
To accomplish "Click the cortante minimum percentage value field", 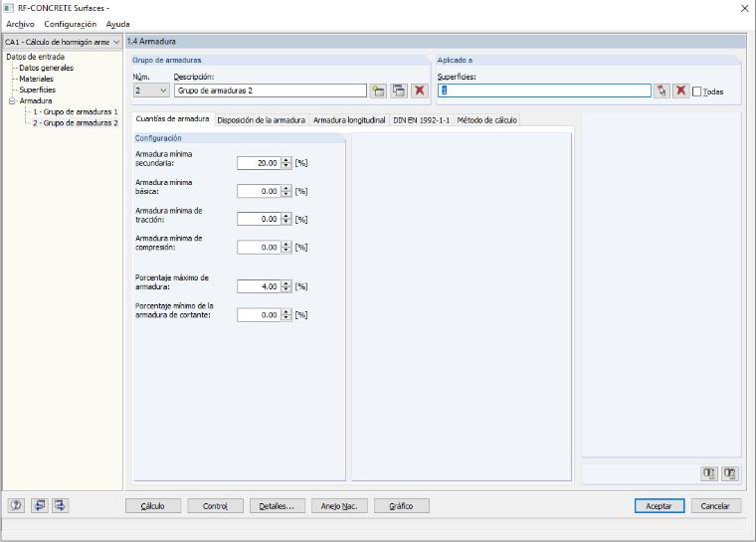I will click(x=259, y=315).
